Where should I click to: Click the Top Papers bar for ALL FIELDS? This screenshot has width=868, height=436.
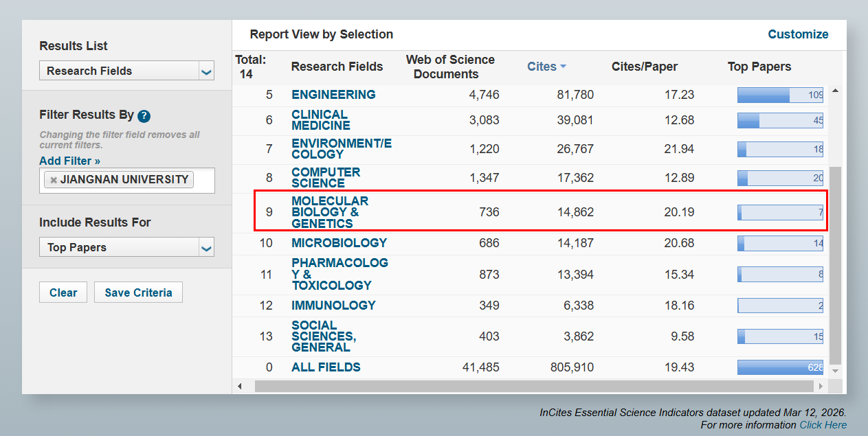point(780,367)
